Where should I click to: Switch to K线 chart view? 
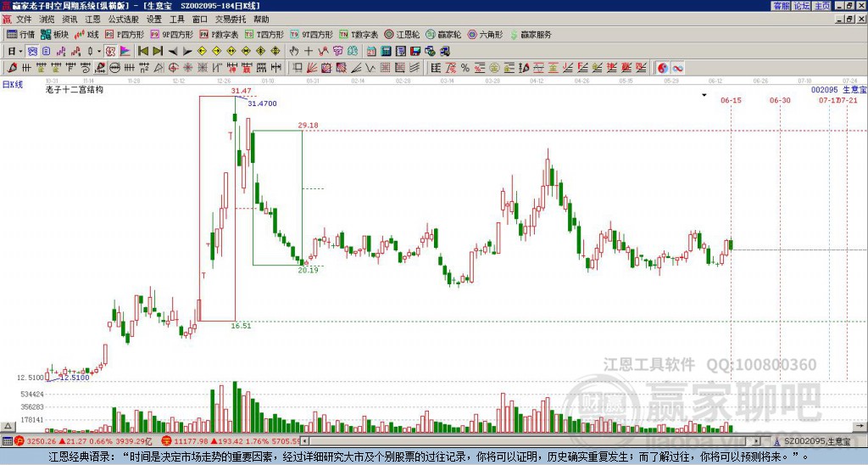click(x=86, y=34)
